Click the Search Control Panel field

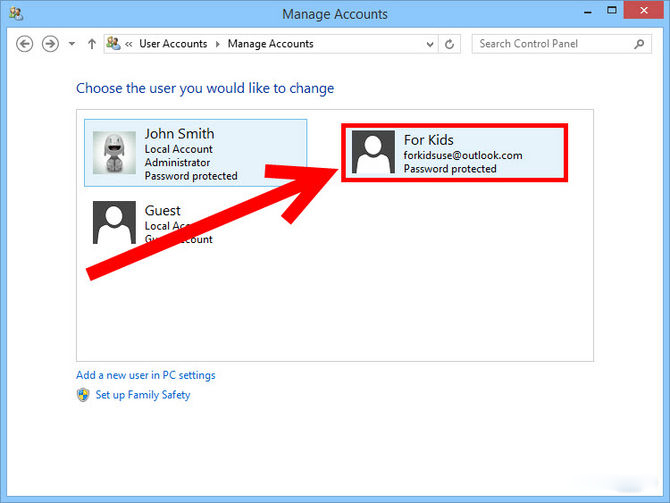(x=561, y=44)
